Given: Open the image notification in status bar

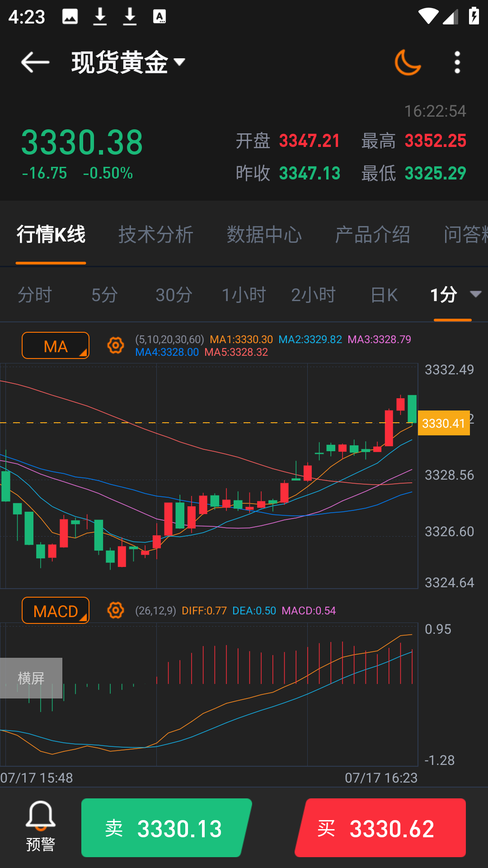Looking at the screenshot, I should [70, 17].
